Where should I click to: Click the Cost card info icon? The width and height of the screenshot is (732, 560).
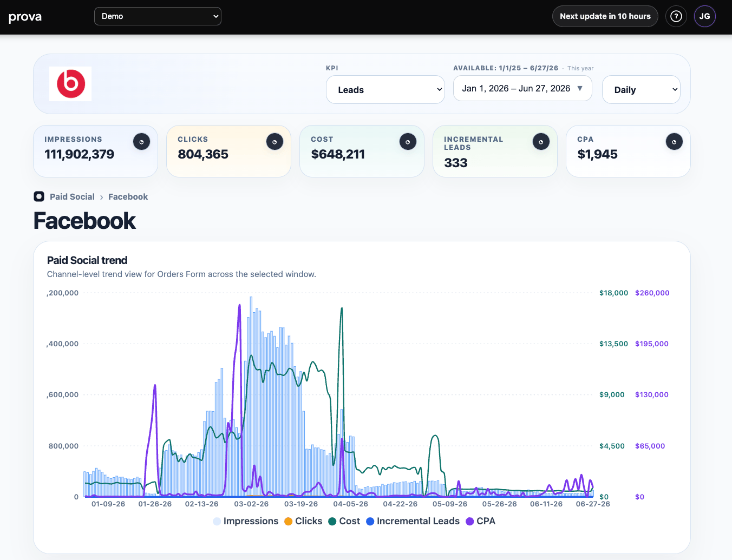coord(408,142)
